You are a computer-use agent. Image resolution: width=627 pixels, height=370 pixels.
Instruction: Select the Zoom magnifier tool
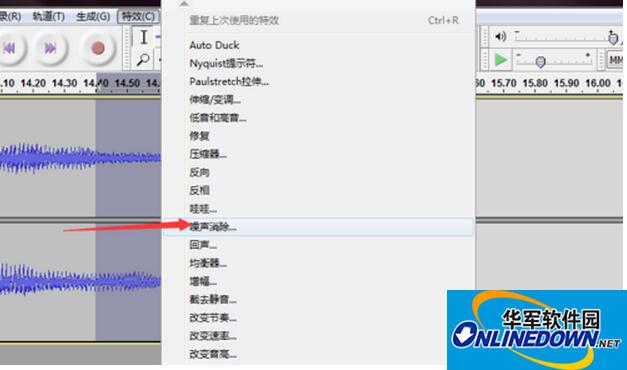(x=143, y=60)
